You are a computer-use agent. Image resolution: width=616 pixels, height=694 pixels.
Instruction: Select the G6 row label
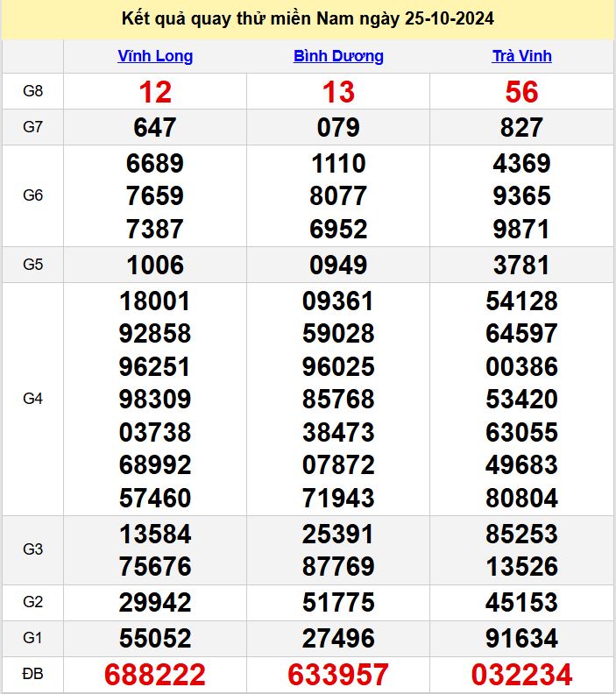pyautogui.click(x=32, y=195)
